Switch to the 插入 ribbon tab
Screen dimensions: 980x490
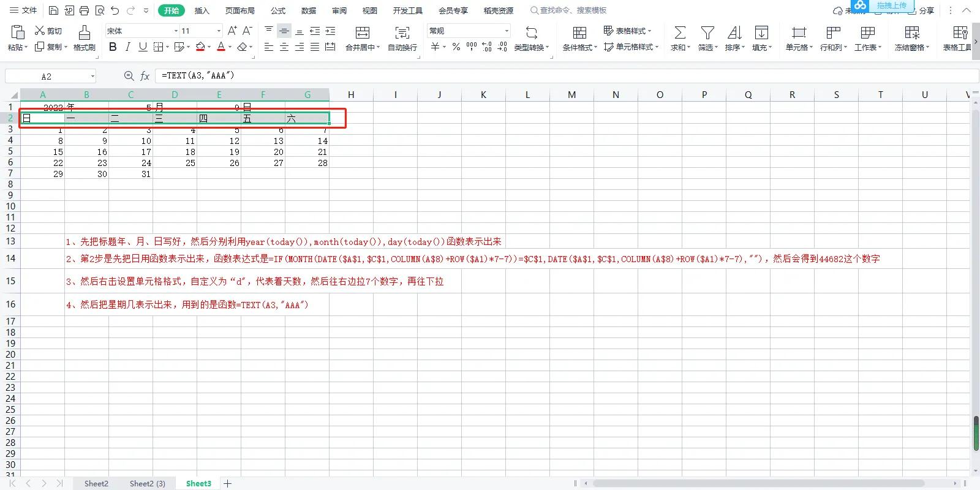click(202, 10)
